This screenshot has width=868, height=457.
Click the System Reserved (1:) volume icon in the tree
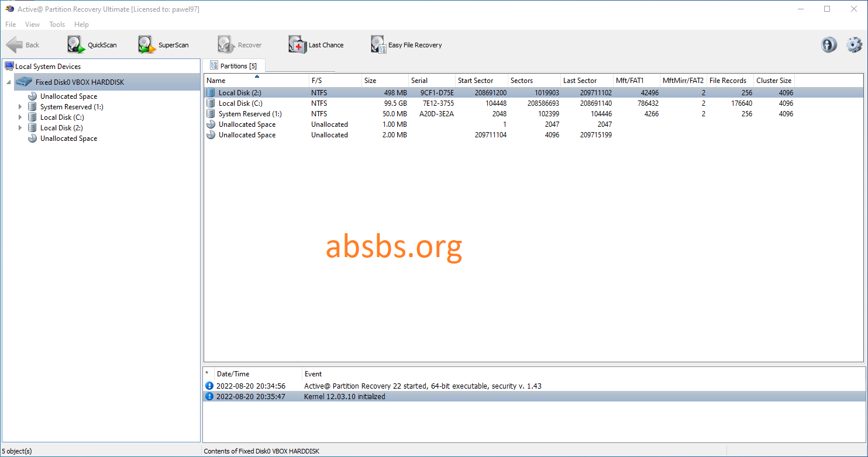click(x=32, y=107)
